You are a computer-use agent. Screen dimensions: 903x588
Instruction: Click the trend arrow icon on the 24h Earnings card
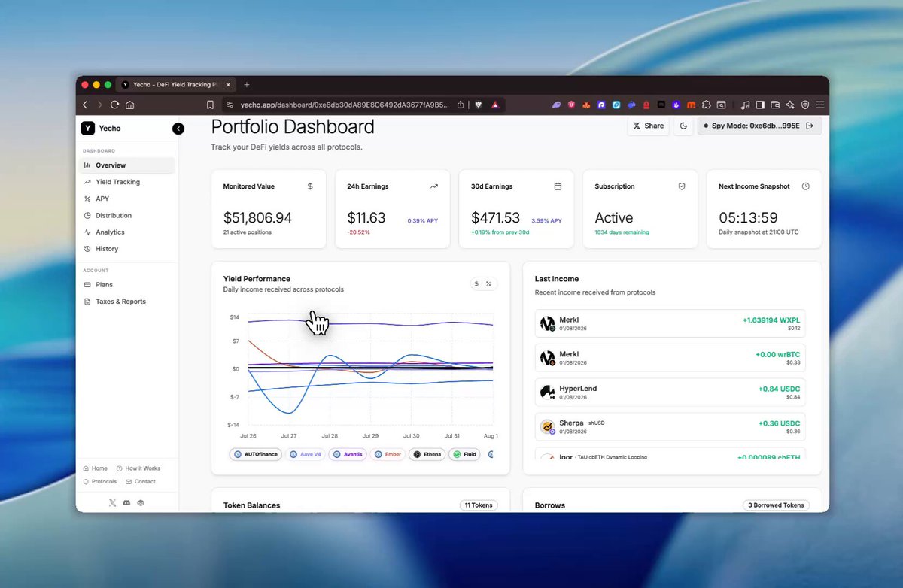pyautogui.click(x=434, y=186)
